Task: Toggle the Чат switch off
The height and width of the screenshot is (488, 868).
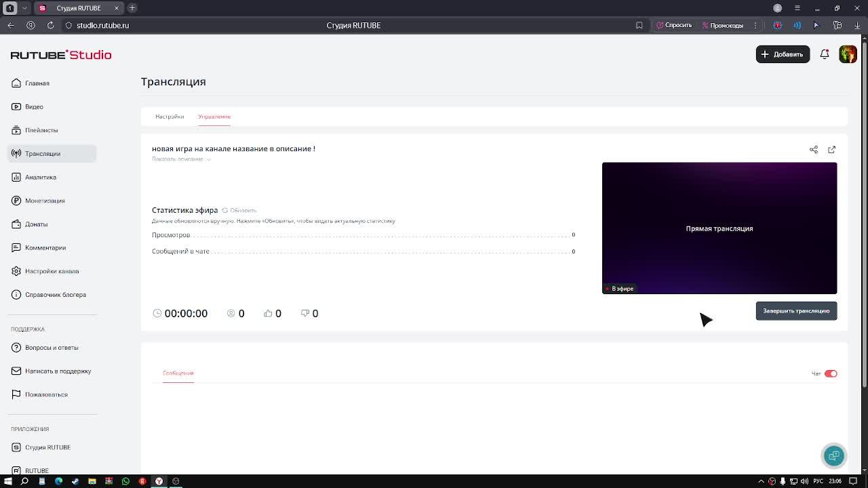Action: click(831, 373)
